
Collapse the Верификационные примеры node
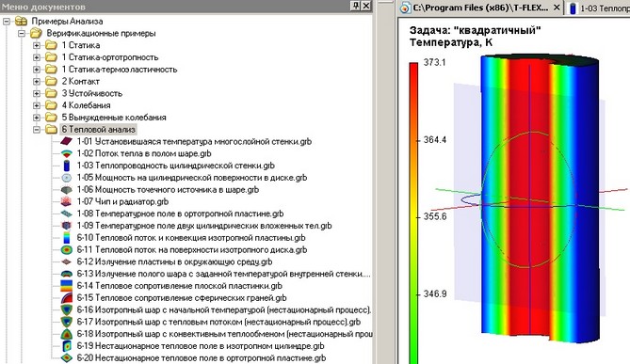(22, 33)
